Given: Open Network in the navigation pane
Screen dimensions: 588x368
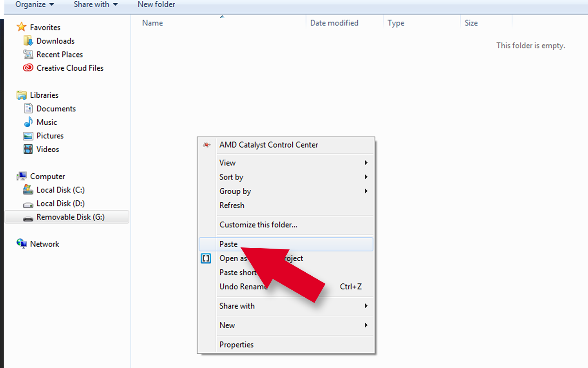Looking at the screenshot, I should click(x=45, y=244).
